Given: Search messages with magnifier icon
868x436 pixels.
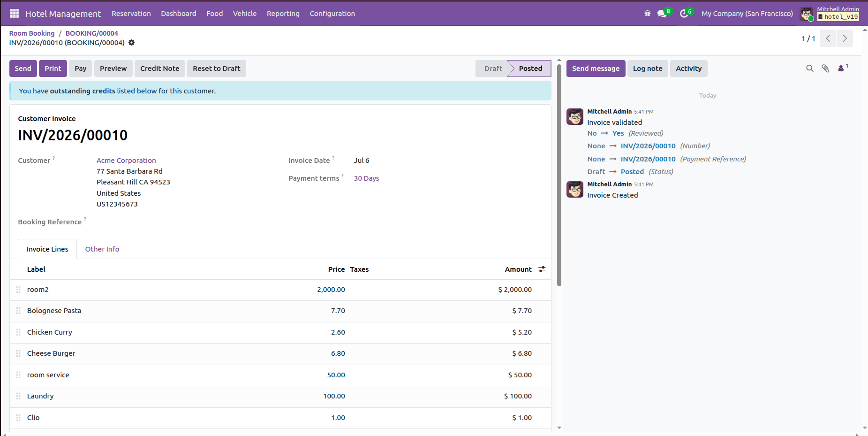Looking at the screenshot, I should (x=810, y=69).
